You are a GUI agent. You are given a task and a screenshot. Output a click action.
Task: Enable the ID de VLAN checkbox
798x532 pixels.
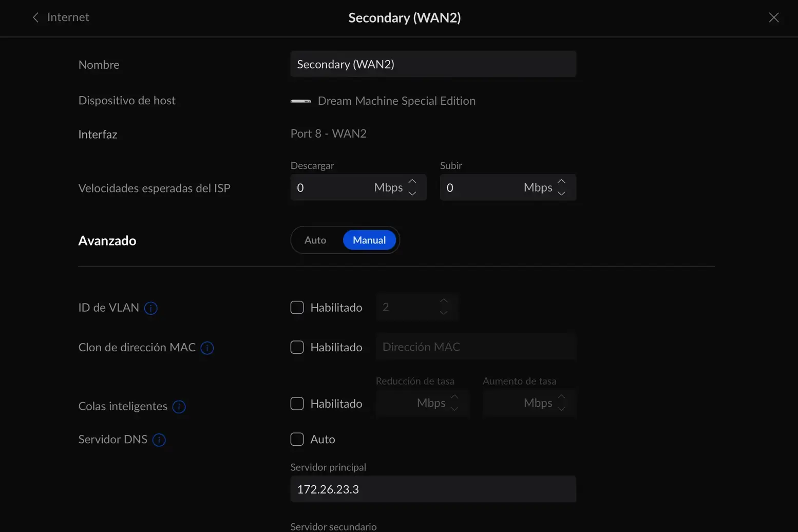point(297,307)
